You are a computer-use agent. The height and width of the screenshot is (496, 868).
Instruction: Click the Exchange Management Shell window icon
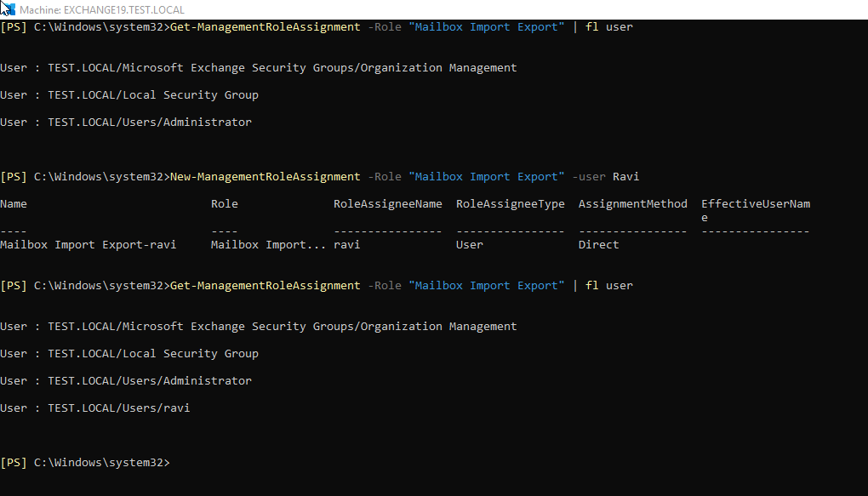tap(9, 9)
